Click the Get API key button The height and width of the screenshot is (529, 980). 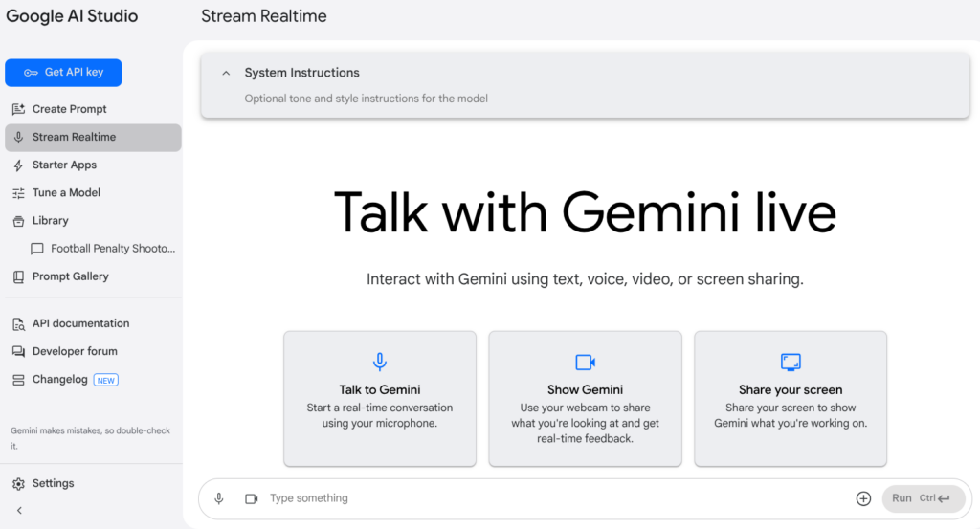tap(63, 73)
